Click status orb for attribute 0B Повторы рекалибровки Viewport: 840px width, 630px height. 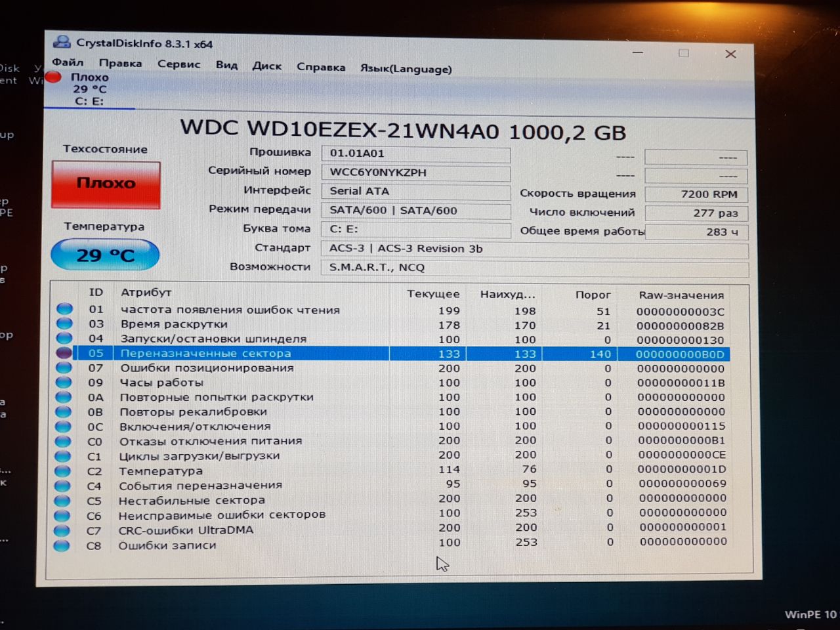64,412
